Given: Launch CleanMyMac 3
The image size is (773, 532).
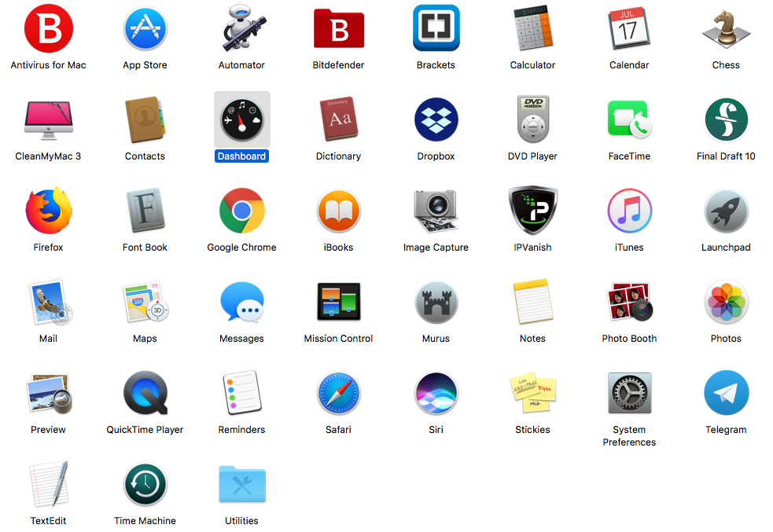Looking at the screenshot, I should [x=48, y=119].
